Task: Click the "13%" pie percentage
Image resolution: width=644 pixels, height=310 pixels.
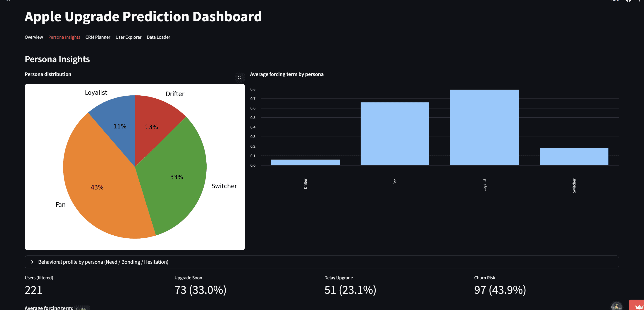Action: pos(152,127)
